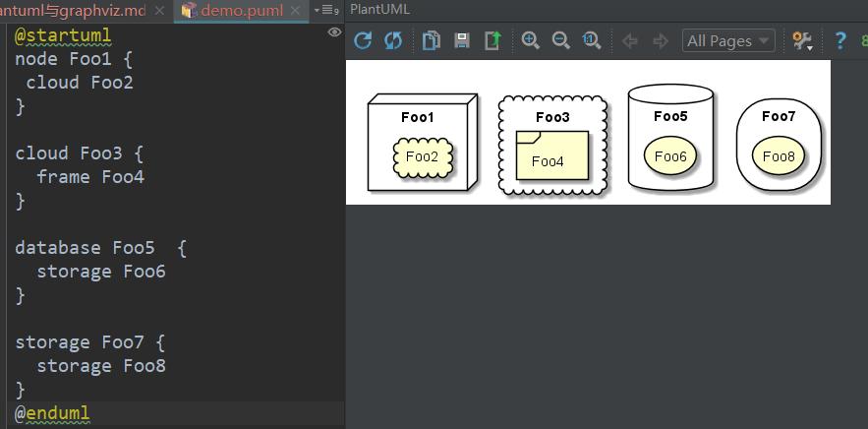The height and width of the screenshot is (429, 868).
Task: Toggle automatic refresh of the diagram
Action: tap(393, 40)
